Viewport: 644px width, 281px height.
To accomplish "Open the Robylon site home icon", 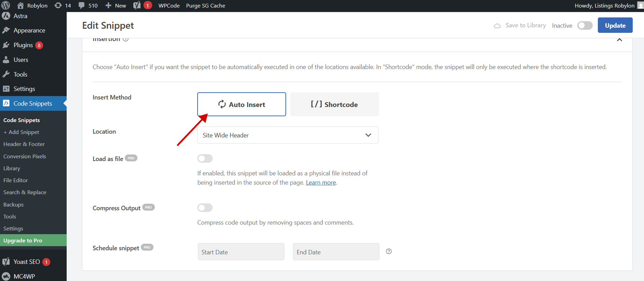I will [x=21, y=5].
